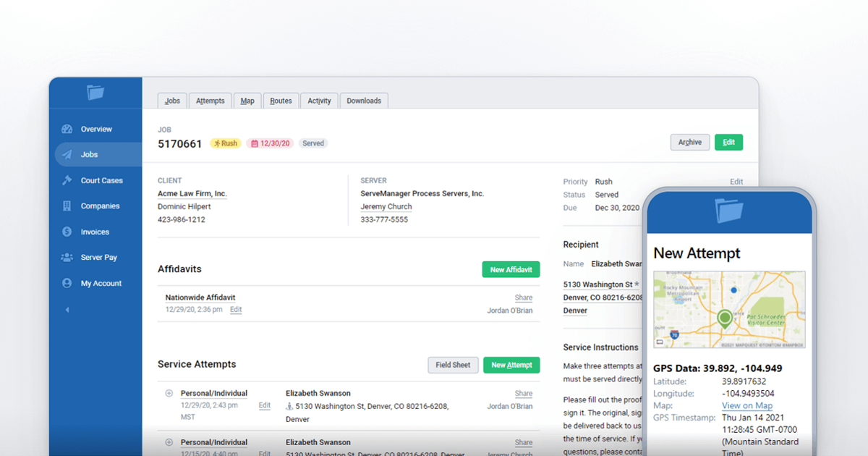Screen dimensions: 868x456
Task: Select the Jobs paper plane icon
Action: click(69, 154)
